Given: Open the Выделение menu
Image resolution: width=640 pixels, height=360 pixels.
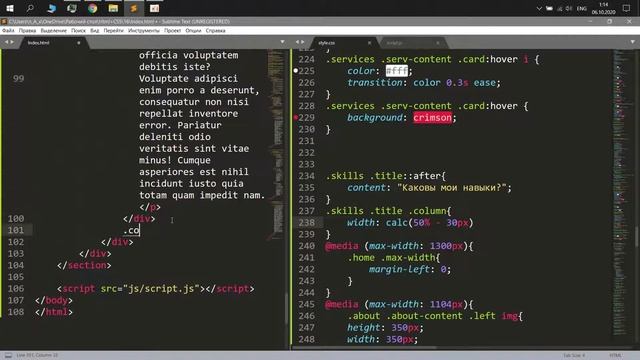Looking at the screenshot, I should pos(53,31).
